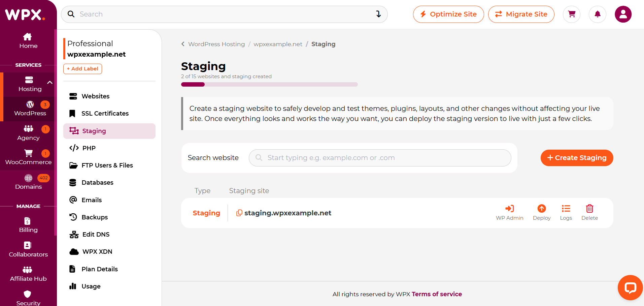Click the Type column header

pyautogui.click(x=202, y=191)
